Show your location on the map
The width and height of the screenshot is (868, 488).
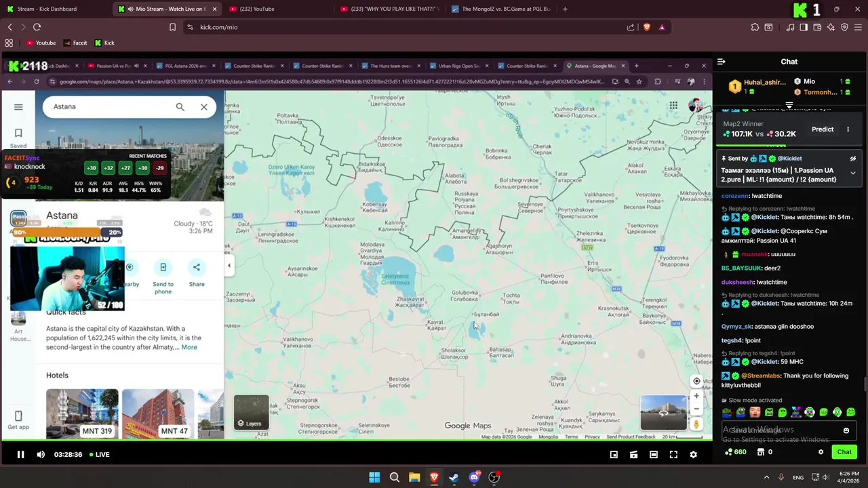coord(696,381)
